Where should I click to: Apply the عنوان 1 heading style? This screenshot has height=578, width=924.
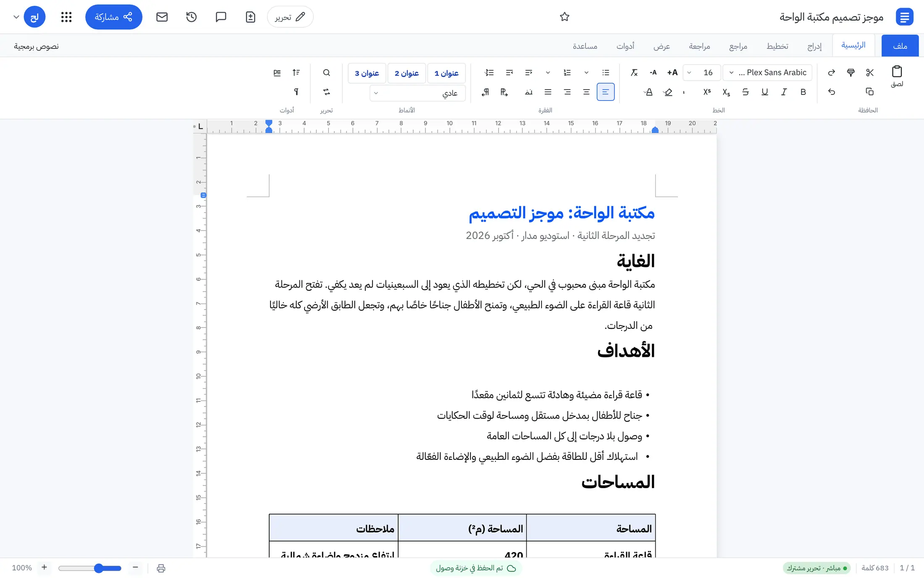[446, 73]
